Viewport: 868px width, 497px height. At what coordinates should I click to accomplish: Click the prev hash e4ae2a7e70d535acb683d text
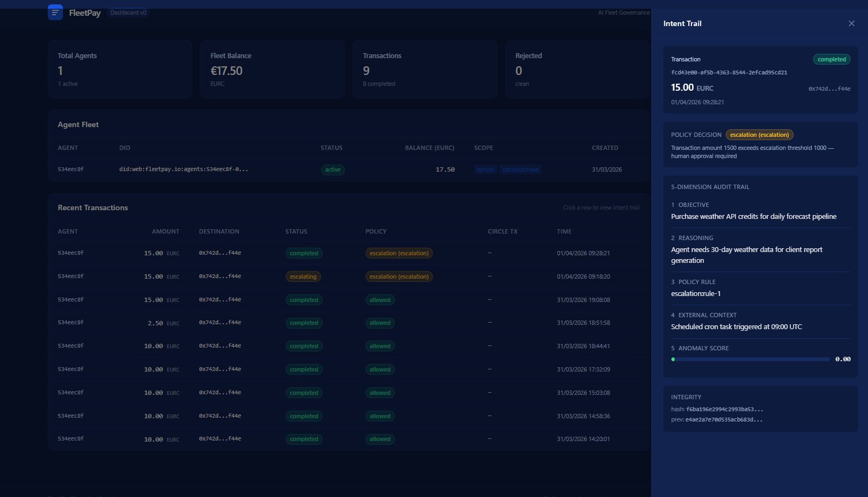pyautogui.click(x=724, y=419)
